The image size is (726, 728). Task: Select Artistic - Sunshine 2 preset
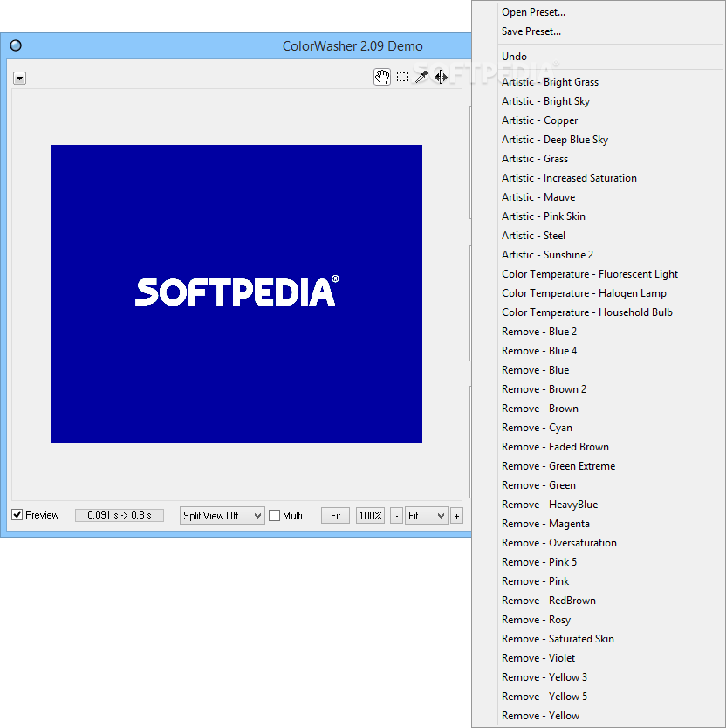(x=598, y=254)
